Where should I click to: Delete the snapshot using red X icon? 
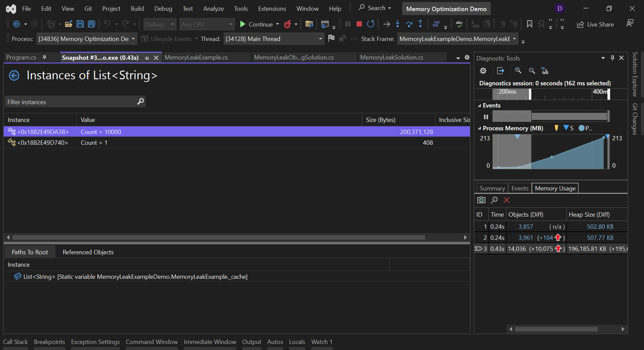pos(506,200)
